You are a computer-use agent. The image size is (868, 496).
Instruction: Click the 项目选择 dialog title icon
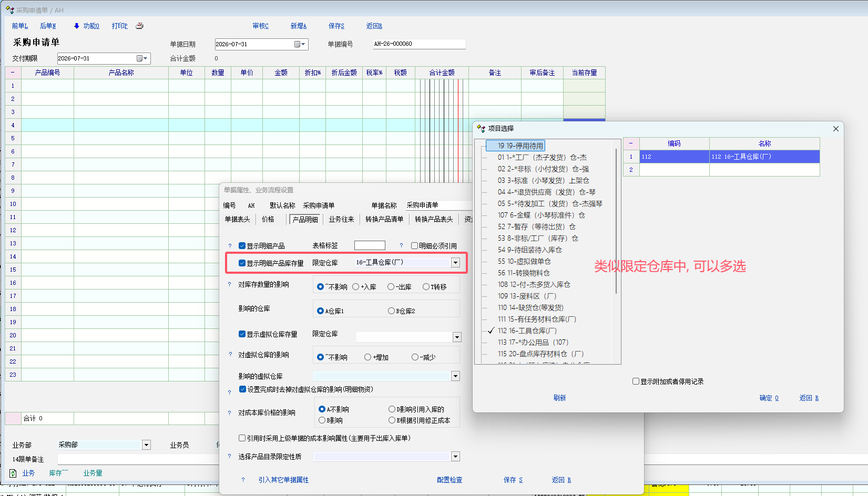(x=481, y=128)
